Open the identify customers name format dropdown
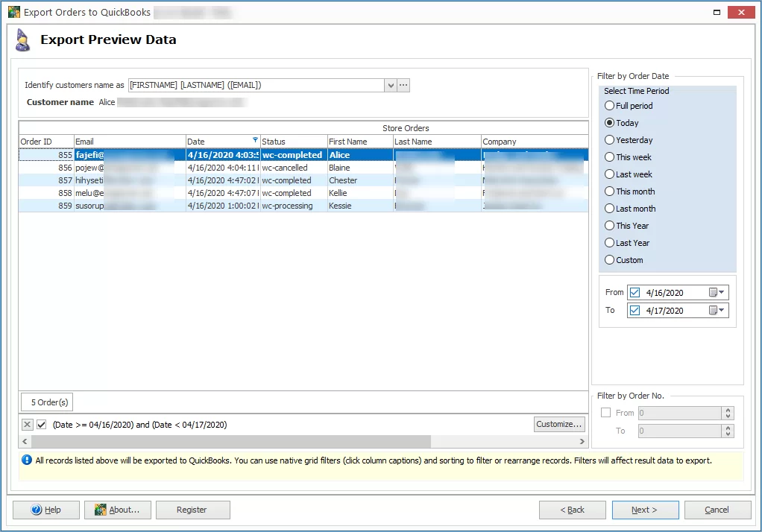The width and height of the screenshot is (762, 532). 390,85
